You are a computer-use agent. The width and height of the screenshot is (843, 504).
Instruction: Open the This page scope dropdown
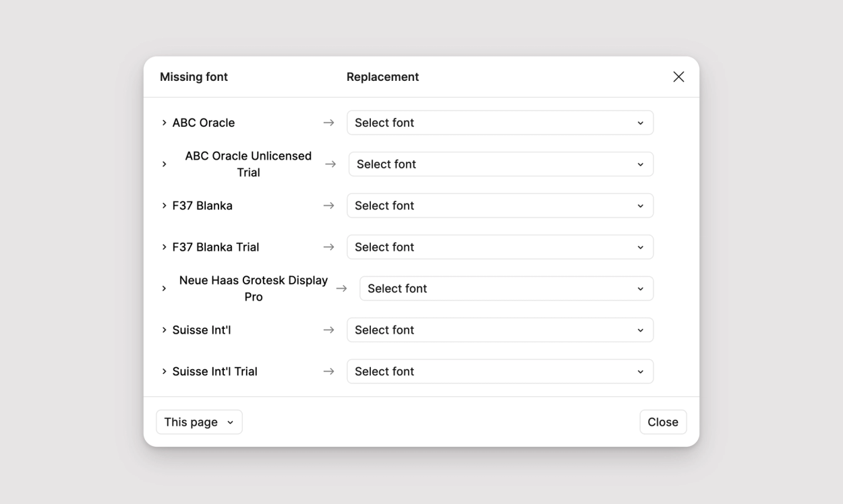[199, 422]
